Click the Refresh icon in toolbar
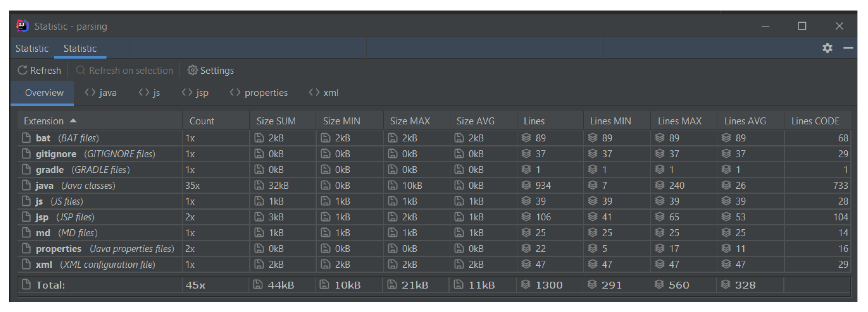Image resolution: width=868 pixels, height=312 pixels. (22, 70)
